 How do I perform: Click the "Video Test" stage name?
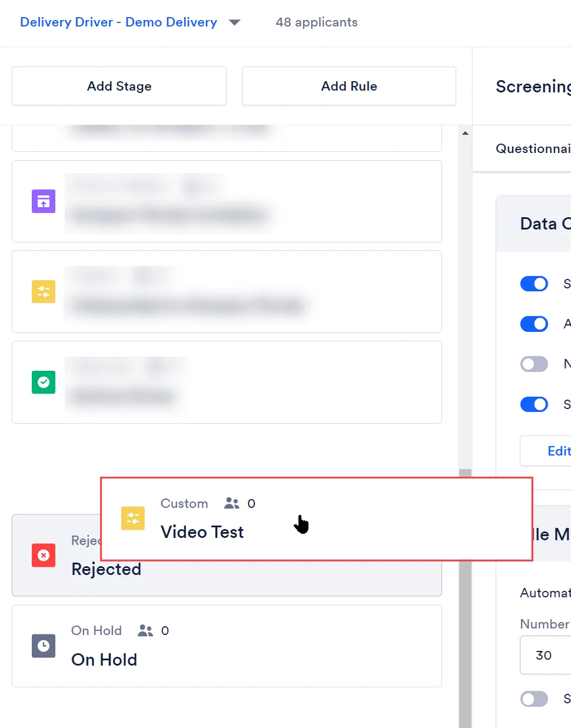(x=202, y=532)
